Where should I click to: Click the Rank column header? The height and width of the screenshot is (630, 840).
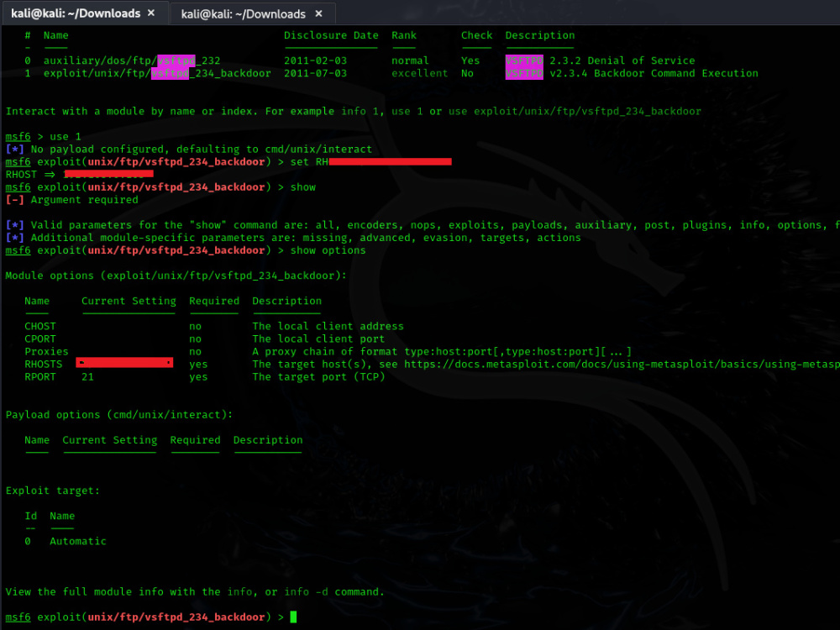click(404, 35)
